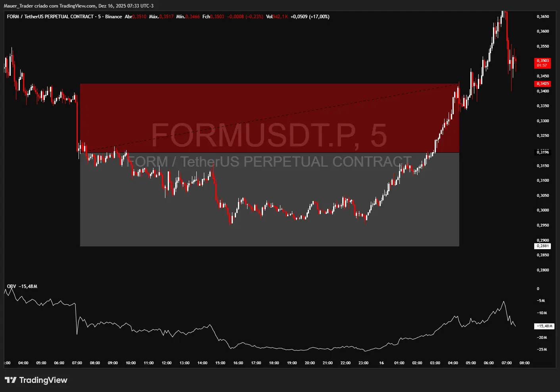Open the TradingView wordmark link beside the logo
Viewport: 560px width, 392px height.
coord(43,380)
